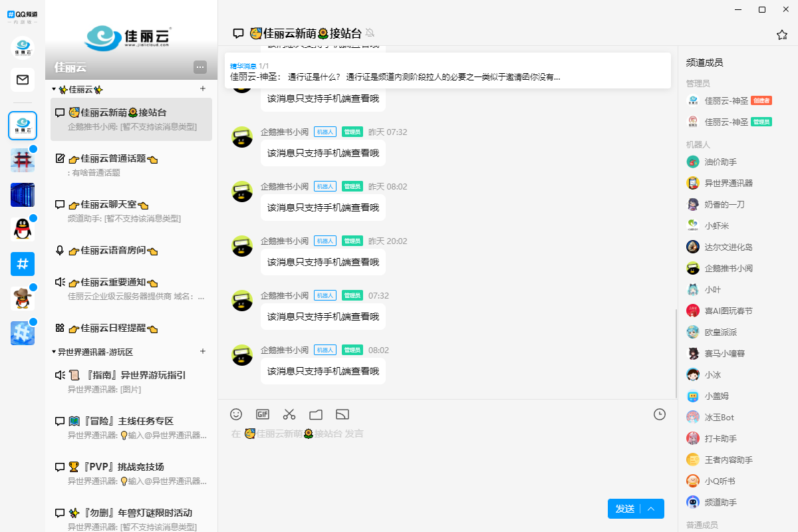Collapse the 异世界通讯器-游玩区 category
This screenshot has height=532, width=798.
54,352
